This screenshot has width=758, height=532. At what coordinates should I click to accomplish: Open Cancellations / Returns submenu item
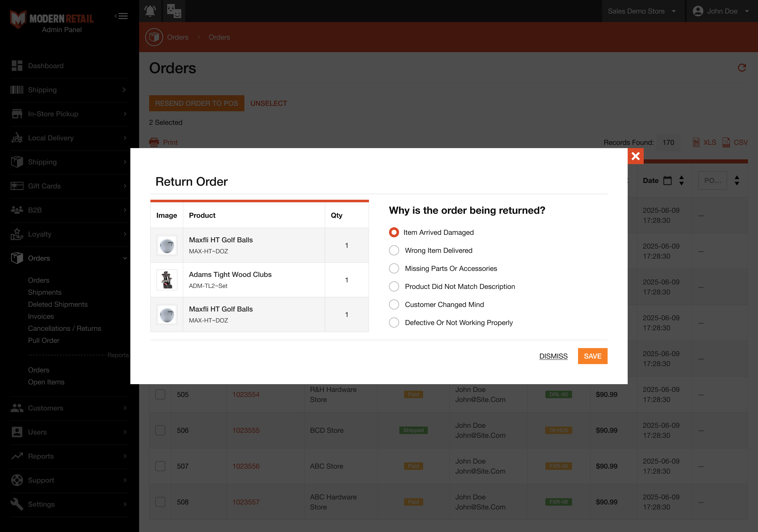point(65,328)
